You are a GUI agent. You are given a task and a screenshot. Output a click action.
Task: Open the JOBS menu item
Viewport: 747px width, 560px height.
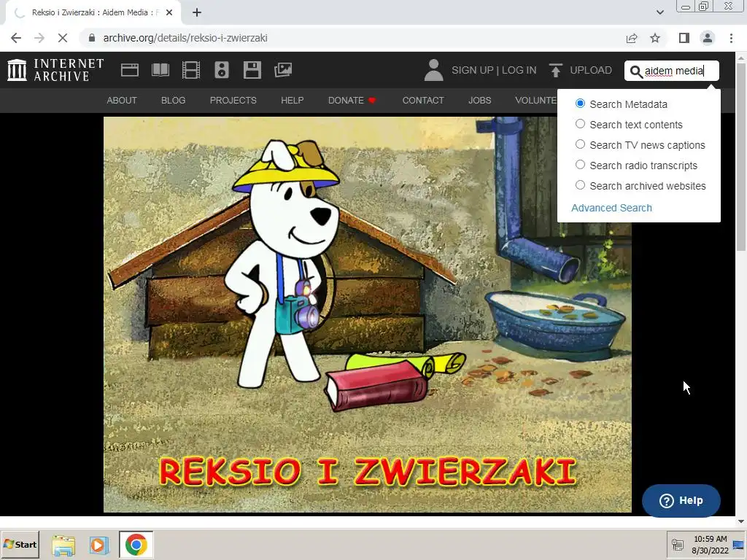tap(479, 101)
